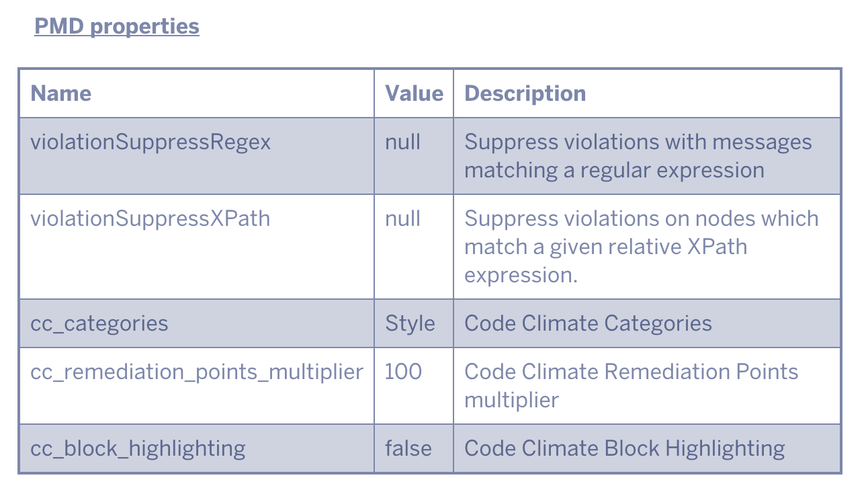Image resolution: width=868 pixels, height=492 pixels.
Task: Select the cc_categories property name
Action: click(x=99, y=324)
